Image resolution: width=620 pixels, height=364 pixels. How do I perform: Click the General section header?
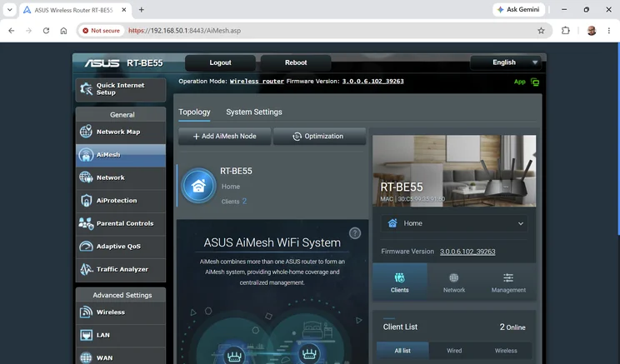click(122, 115)
